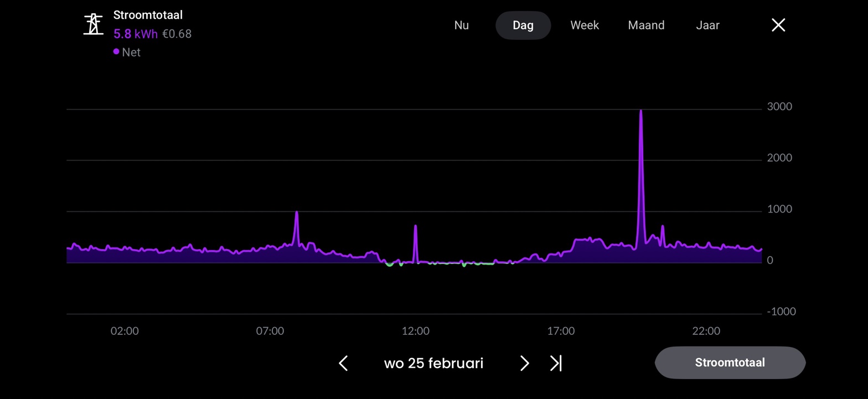The width and height of the screenshot is (868, 399).
Task: Click the Stroomtotaal title in the header
Action: pos(148,15)
